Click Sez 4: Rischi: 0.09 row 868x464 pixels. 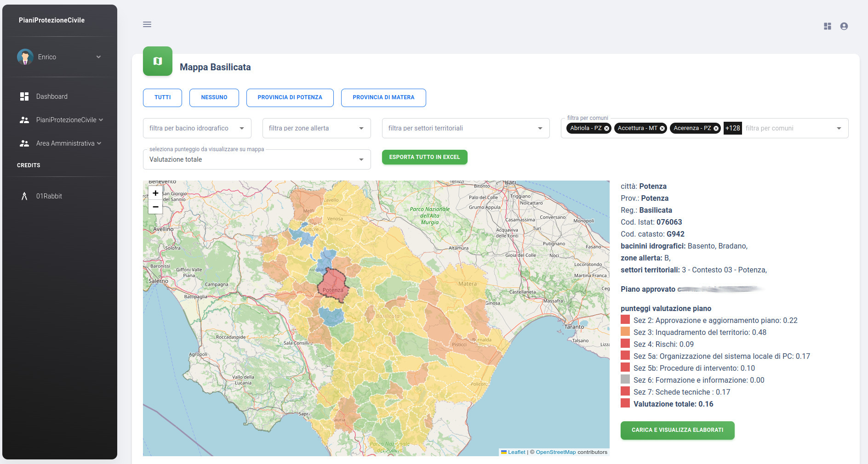click(x=663, y=345)
